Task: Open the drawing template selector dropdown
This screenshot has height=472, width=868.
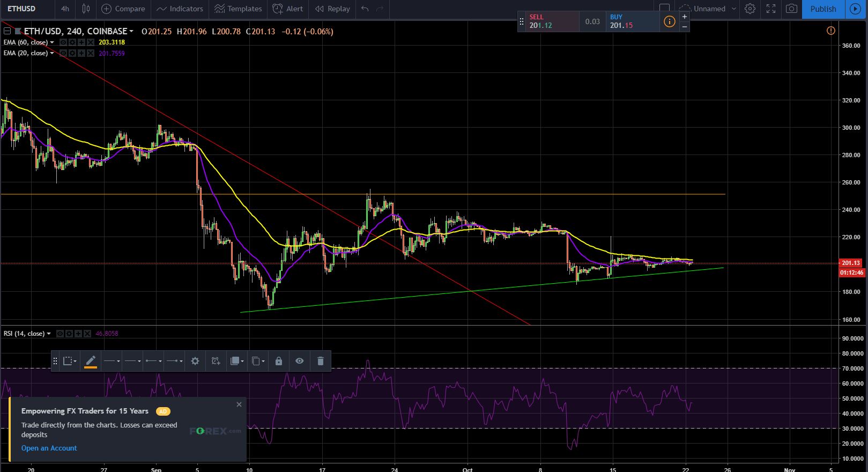Action: (70, 361)
